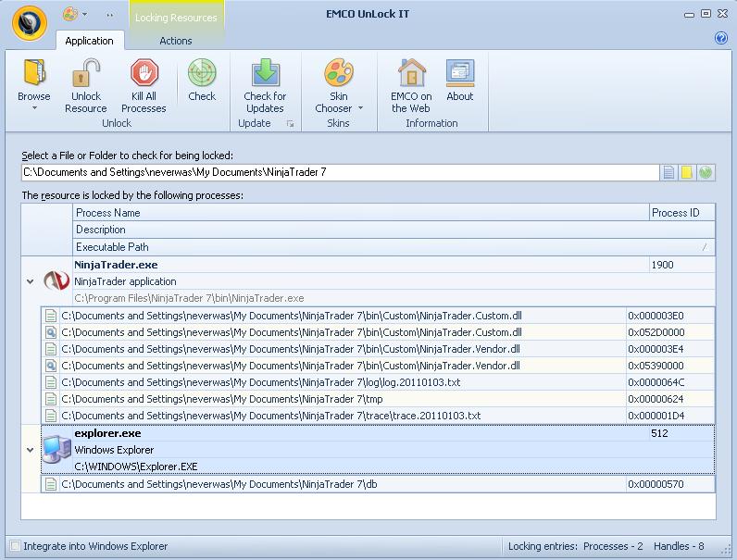Open the Browse dropdown arrow
This screenshot has width=737, height=560.
[x=34, y=108]
